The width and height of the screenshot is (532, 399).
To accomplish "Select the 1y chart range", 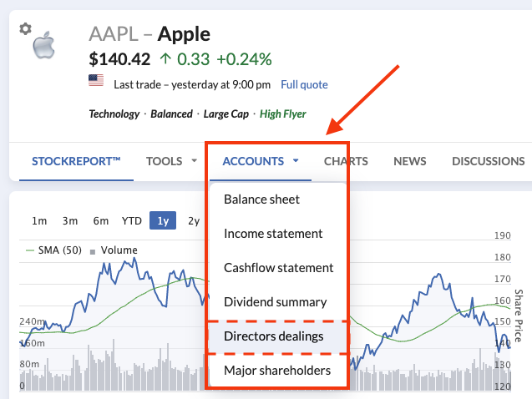I will tap(163, 220).
